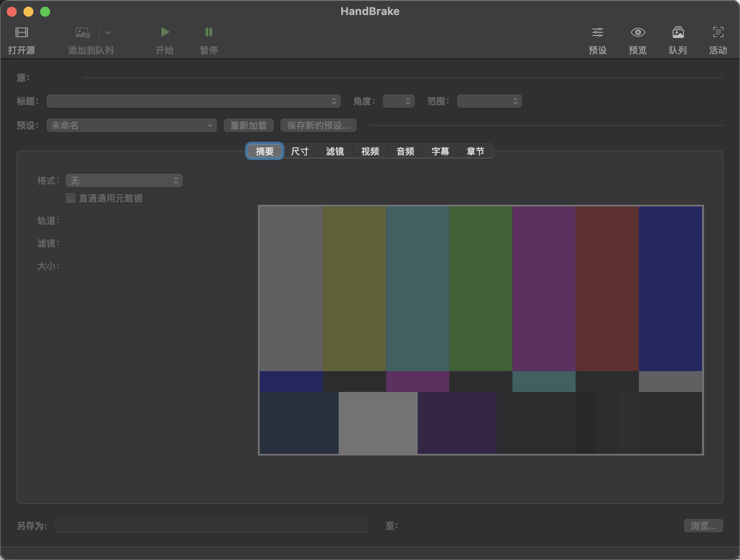Viewport: 740px width, 560px height.
Task: Click the green 开始 play icon
Action: [x=165, y=32]
